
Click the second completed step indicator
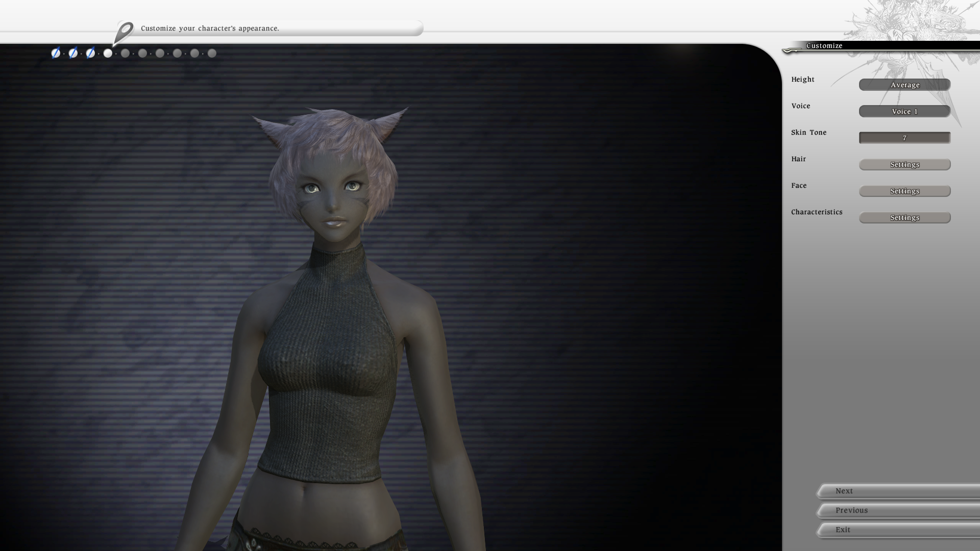(73, 53)
